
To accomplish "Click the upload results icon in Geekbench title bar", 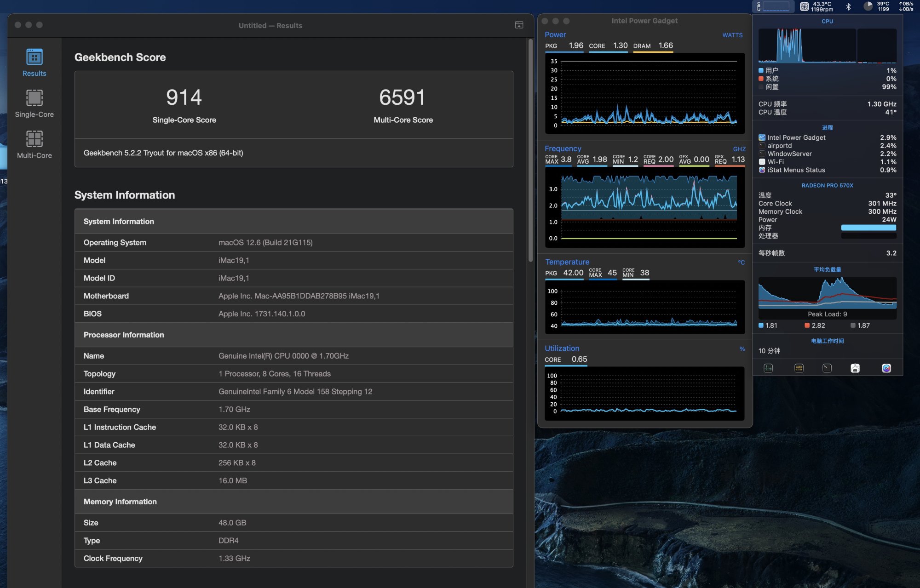I will (519, 25).
